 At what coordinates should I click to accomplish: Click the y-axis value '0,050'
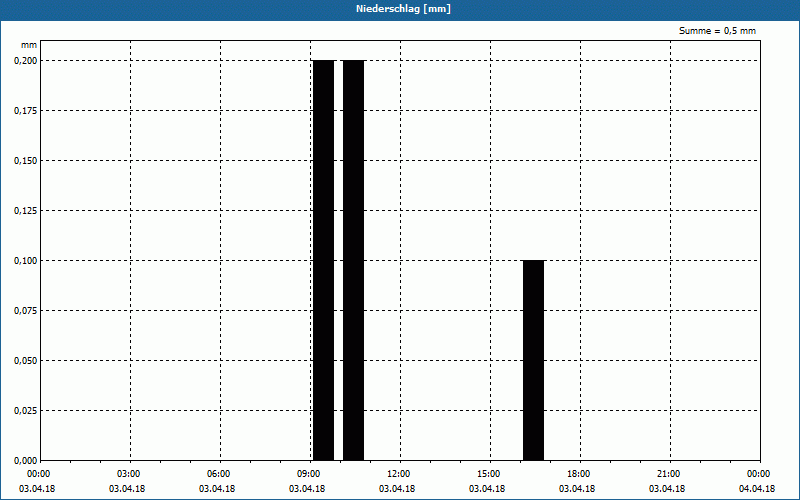pyautogui.click(x=26, y=361)
